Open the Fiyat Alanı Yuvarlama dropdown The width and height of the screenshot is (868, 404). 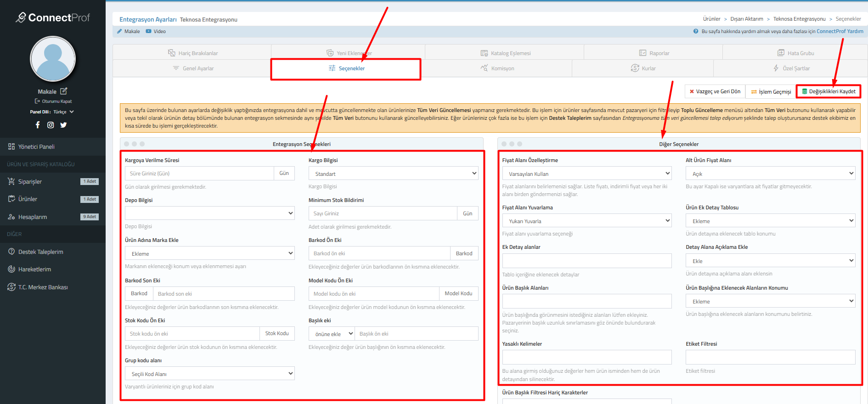(x=586, y=221)
